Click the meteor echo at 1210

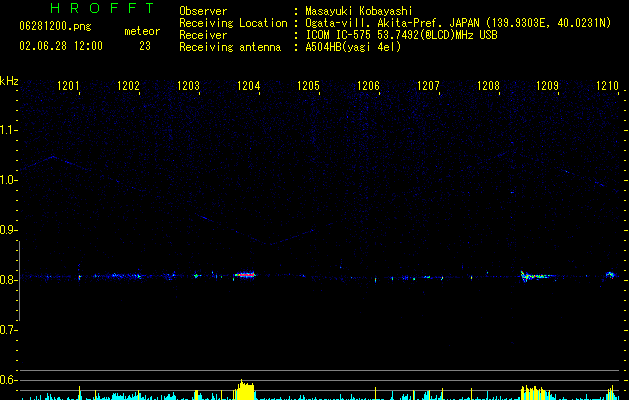610,275
